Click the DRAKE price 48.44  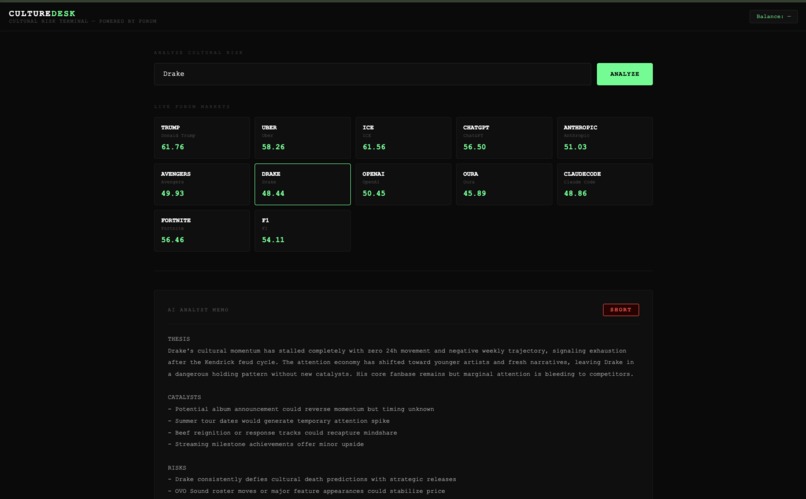click(x=273, y=194)
